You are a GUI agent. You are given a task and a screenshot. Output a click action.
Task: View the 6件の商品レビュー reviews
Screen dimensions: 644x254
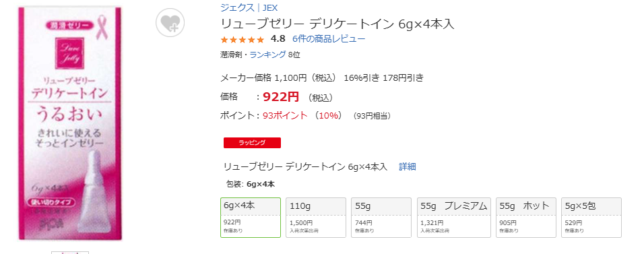coord(329,39)
